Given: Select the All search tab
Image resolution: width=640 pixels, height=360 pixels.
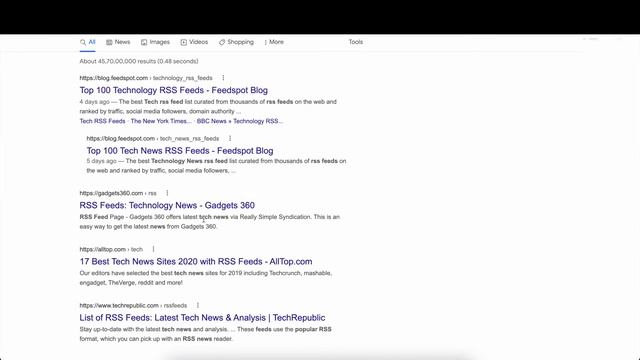Looking at the screenshot, I should 88,42.
